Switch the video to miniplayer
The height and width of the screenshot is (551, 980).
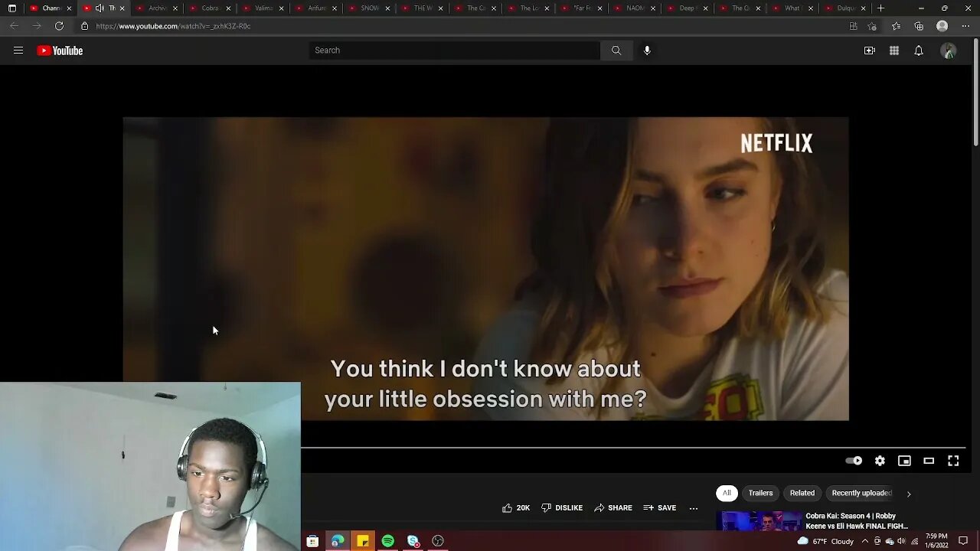[x=904, y=461]
